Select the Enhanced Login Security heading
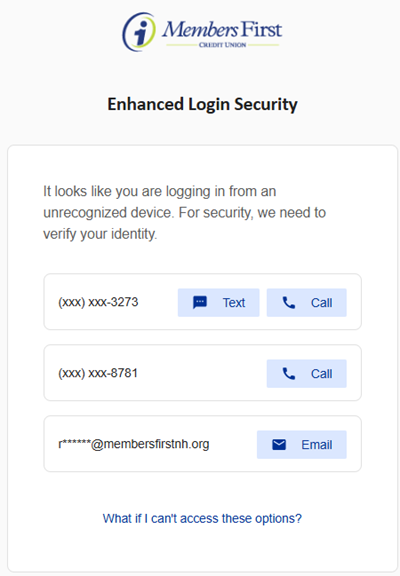 (x=202, y=104)
